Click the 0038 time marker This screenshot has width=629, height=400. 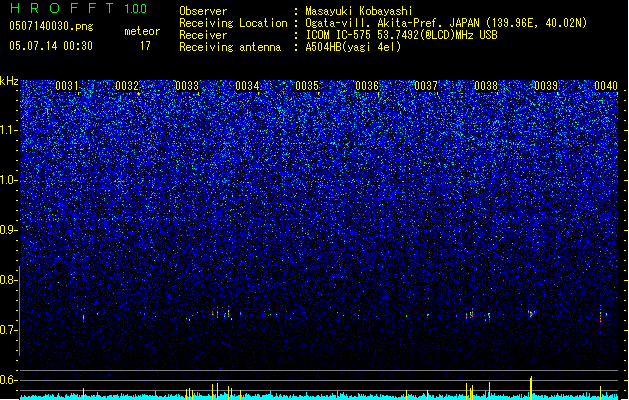coord(486,86)
